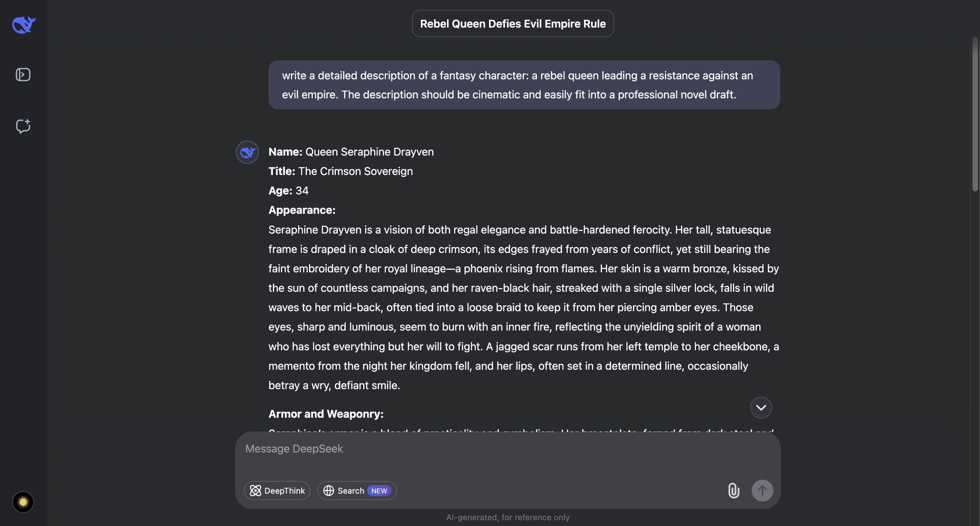This screenshot has width=980, height=526.
Task: Click the Armor and Weaponry heading
Action: tap(326, 414)
